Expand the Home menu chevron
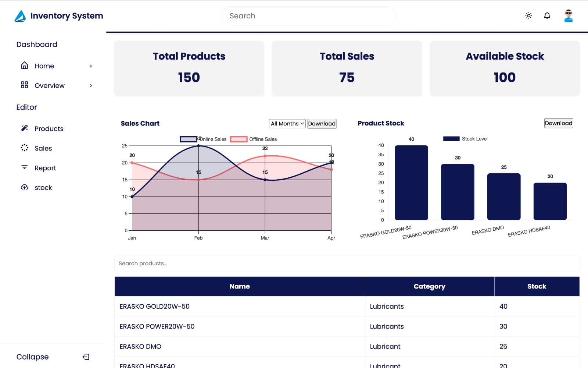This screenshot has width=588, height=368. [91, 66]
